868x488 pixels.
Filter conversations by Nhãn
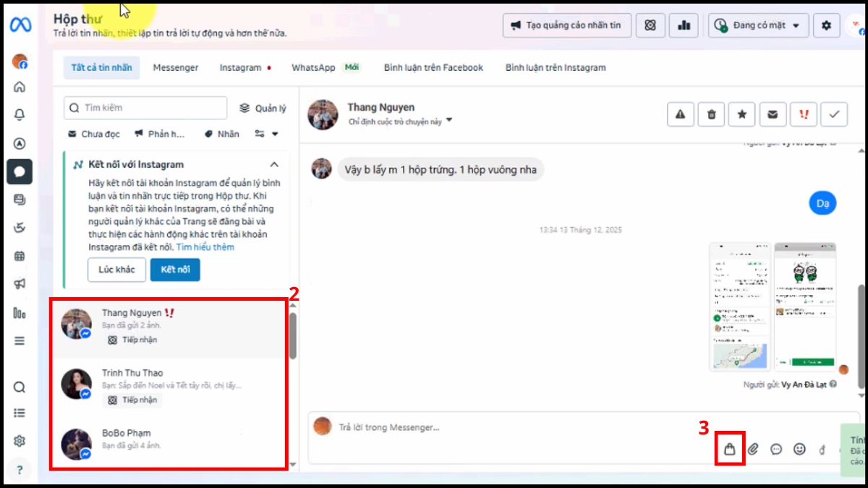tap(221, 134)
